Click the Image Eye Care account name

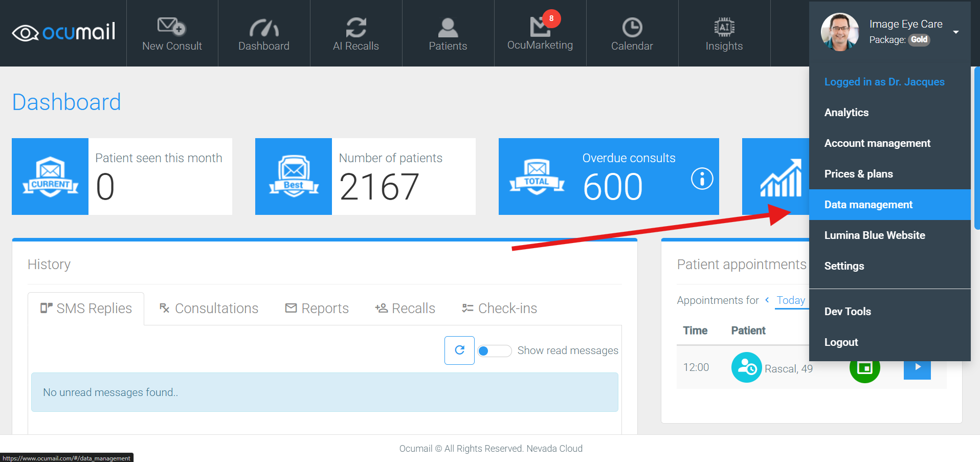point(906,24)
